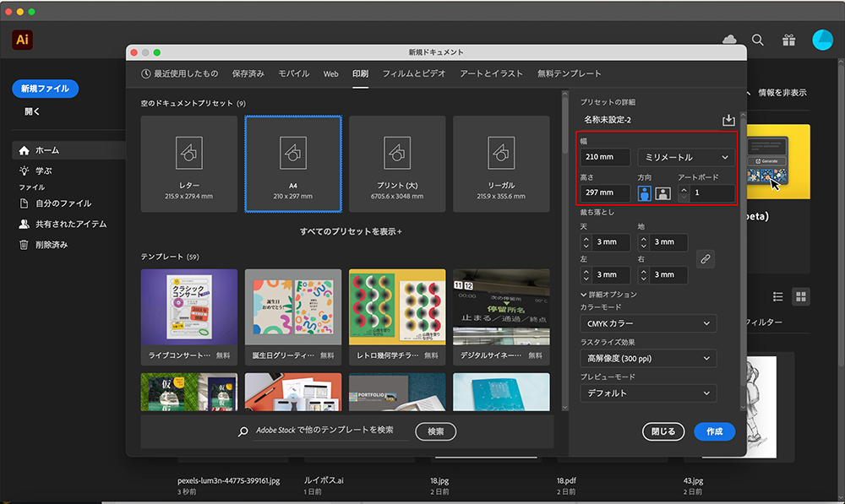The width and height of the screenshot is (845, 504).
Task: Open the gift box what's new icon
Action: point(789,40)
